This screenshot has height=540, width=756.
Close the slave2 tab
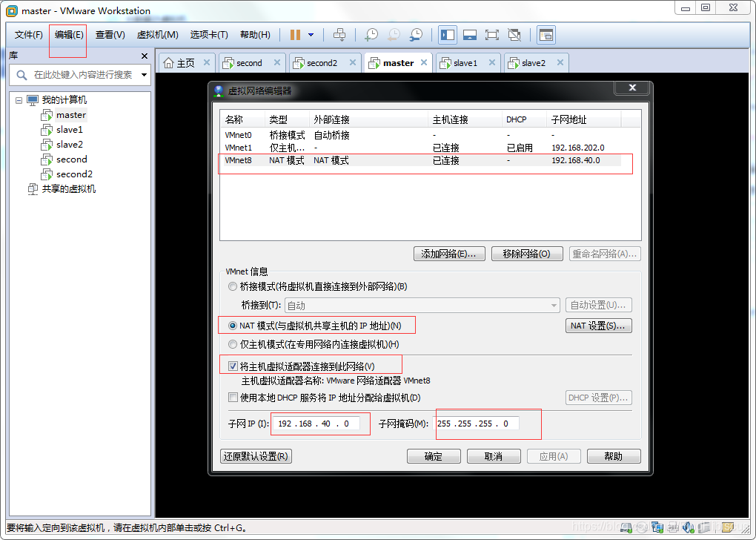click(x=560, y=62)
